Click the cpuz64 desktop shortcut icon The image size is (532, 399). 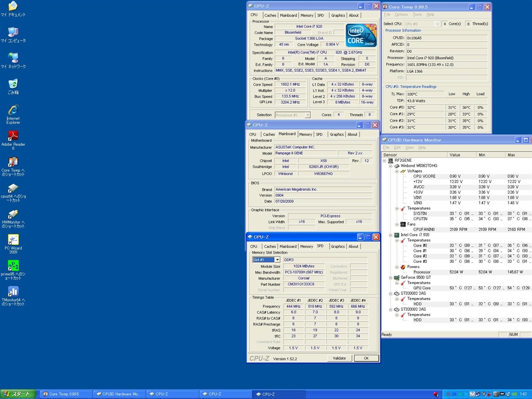click(x=13, y=188)
